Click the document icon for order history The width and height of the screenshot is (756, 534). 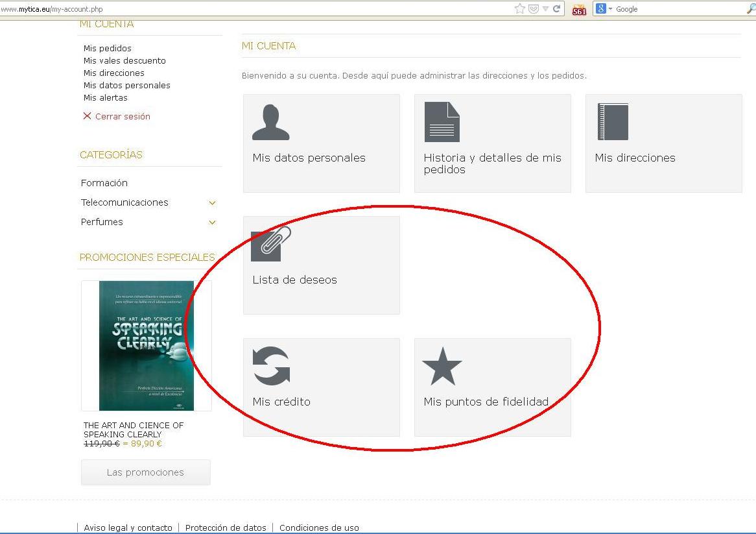tap(442, 122)
